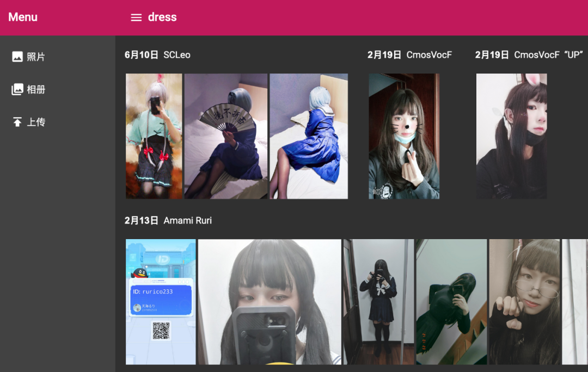This screenshot has width=588, height=372.
Task: Open the QQ ID card image with QR code
Action: point(161,302)
